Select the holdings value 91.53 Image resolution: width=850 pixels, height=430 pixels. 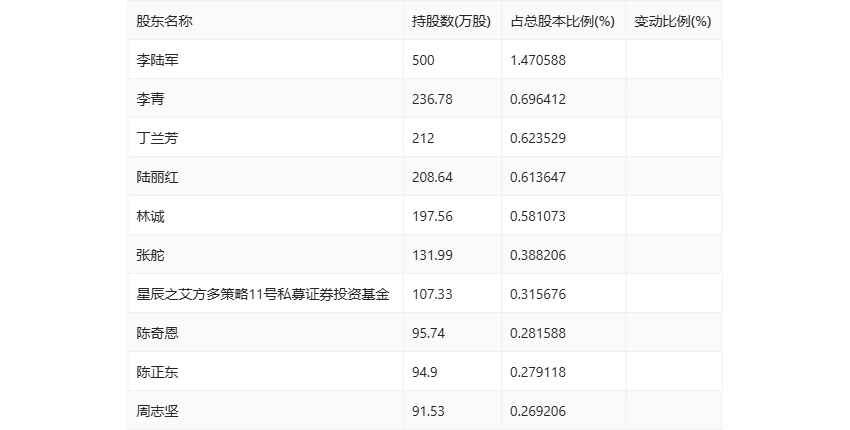pos(428,412)
